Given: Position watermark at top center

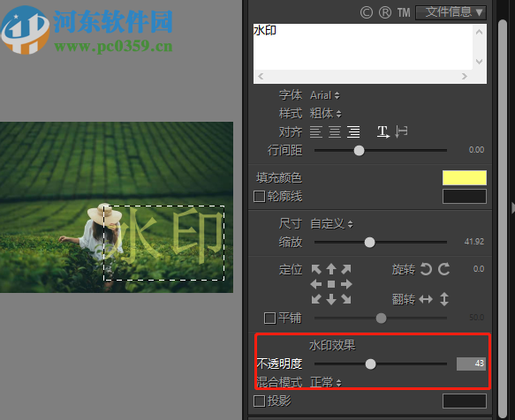Looking at the screenshot, I should pyautogui.click(x=331, y=269).
